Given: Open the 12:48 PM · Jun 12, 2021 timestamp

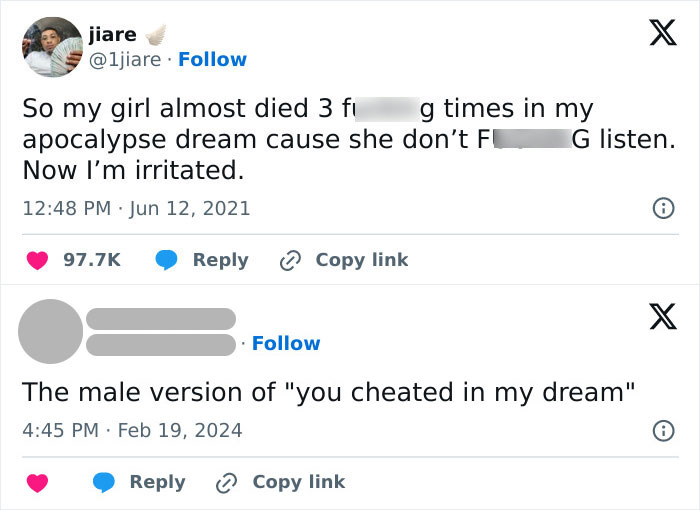Looking at the screenshot, I should point(136,209).
